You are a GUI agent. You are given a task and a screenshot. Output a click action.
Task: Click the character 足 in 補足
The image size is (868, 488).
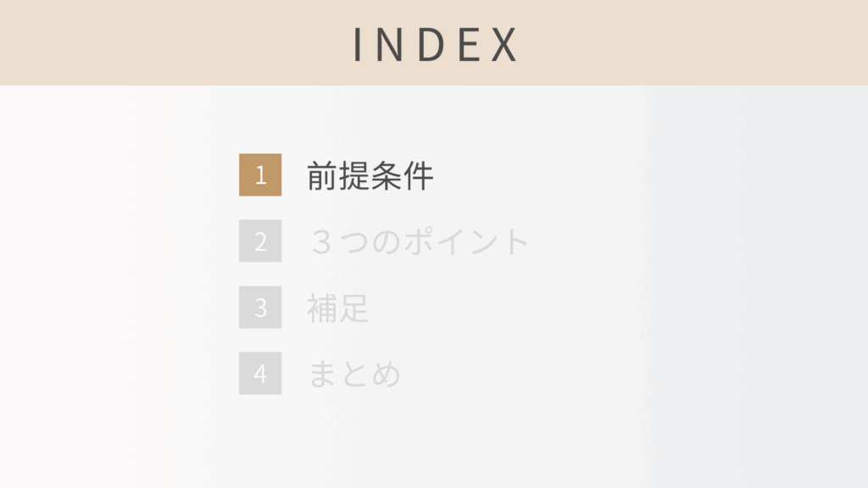coord(354,308)
